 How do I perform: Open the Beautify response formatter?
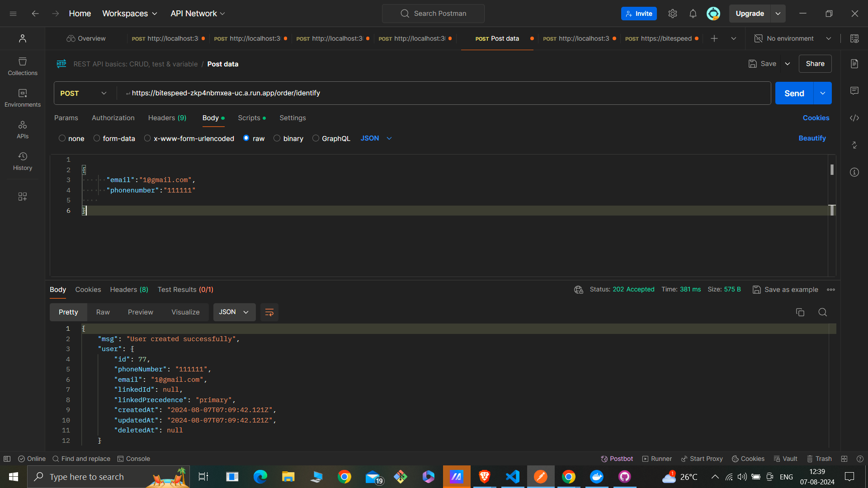[812, 138]
